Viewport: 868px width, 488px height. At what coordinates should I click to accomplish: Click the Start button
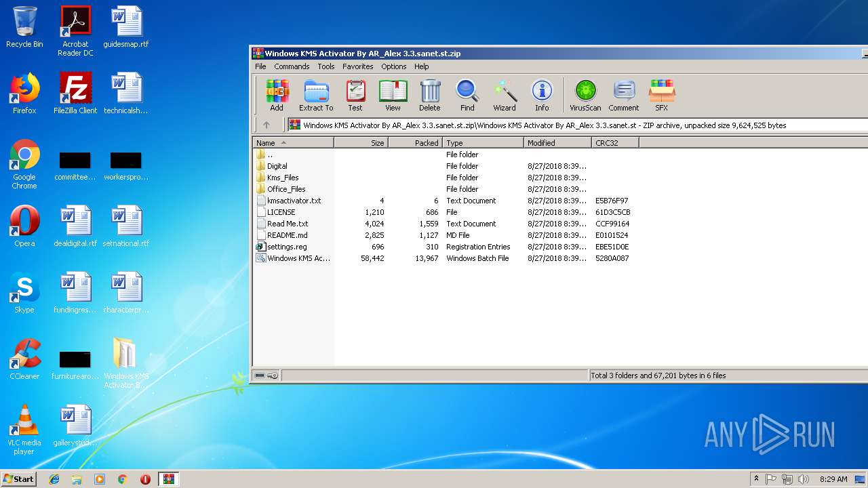tap(19, 479)
